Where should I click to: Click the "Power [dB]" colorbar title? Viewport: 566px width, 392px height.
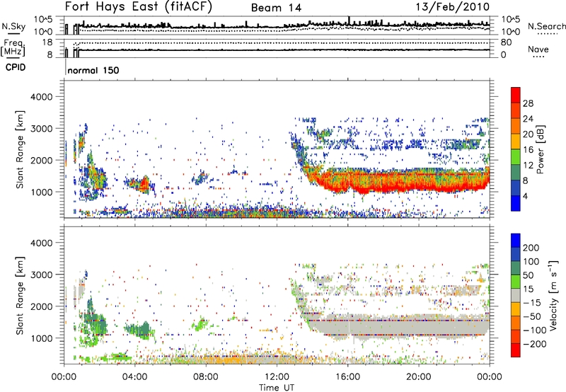pos(541,149)
